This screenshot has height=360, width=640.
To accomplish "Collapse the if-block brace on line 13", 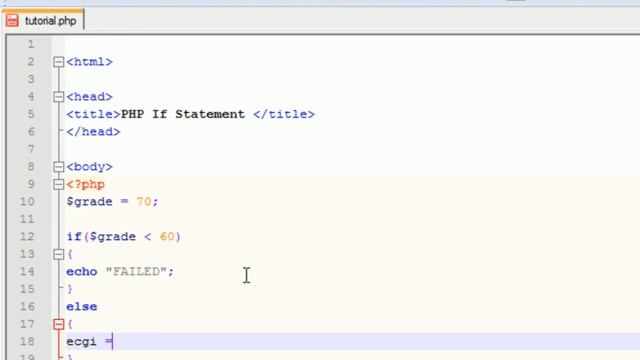I will point(59,254).
